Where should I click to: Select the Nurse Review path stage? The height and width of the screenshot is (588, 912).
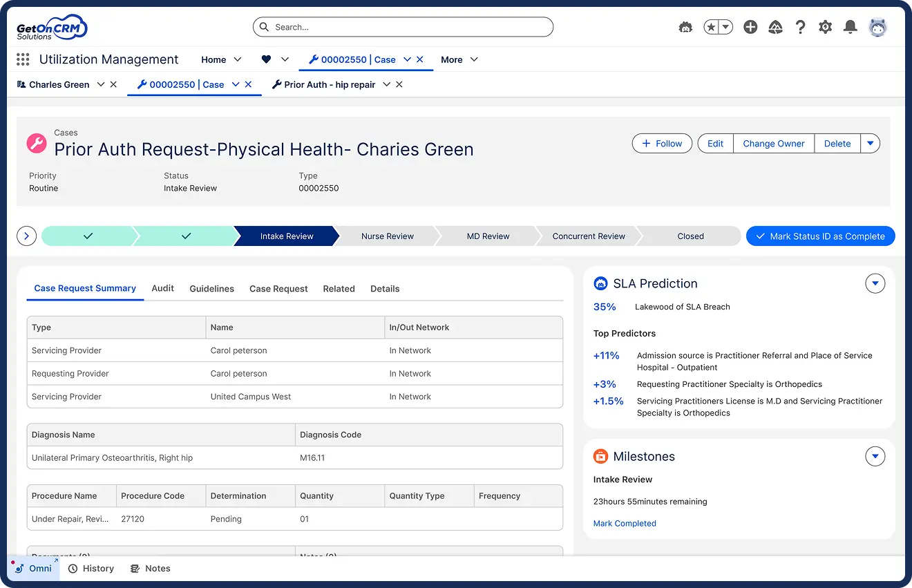click(x=387, y=236)
